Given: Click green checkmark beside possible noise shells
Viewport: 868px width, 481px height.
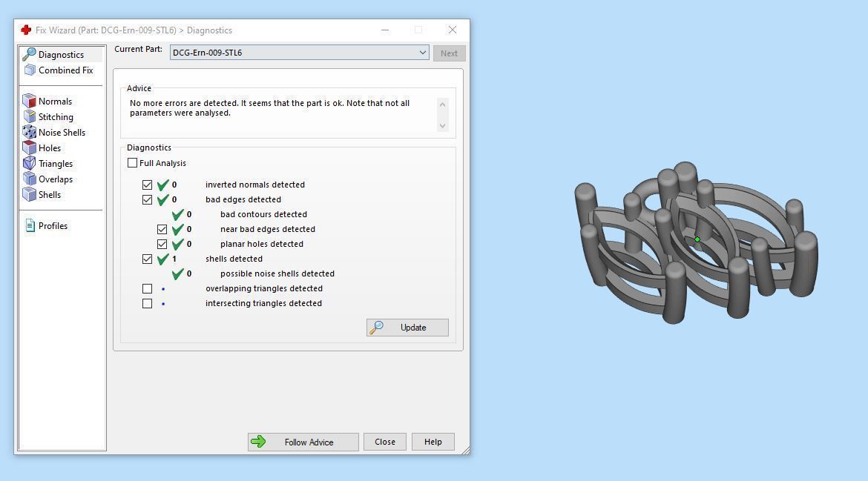Looking at the screenshot, I should [x=178, y=273].
